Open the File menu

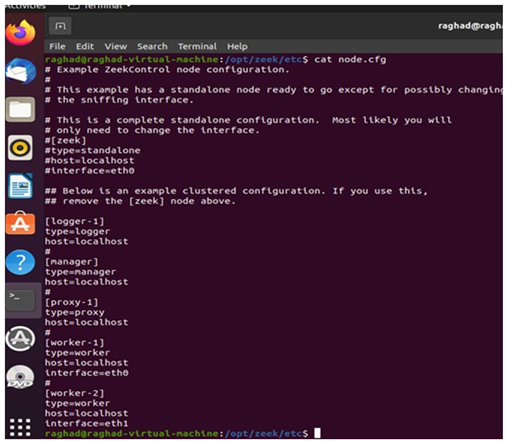[57, 46]
